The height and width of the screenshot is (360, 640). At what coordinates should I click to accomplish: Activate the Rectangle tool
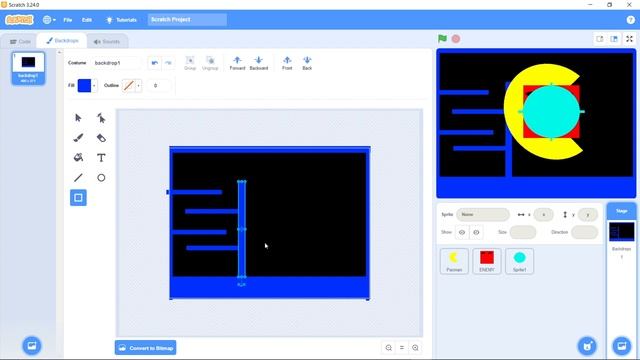pyautogui.click(x=78, y=198)
